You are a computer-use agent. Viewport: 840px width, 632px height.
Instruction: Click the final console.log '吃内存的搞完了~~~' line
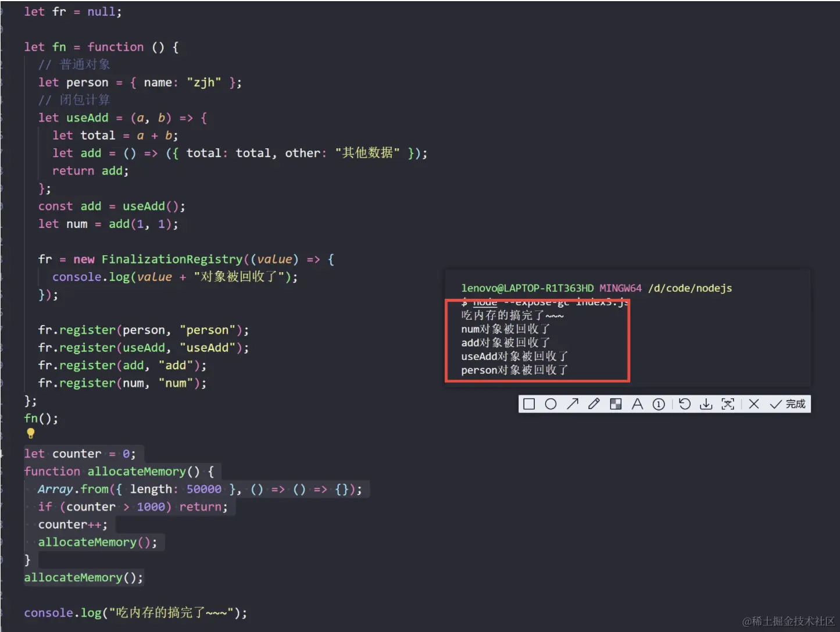(135, 613)
